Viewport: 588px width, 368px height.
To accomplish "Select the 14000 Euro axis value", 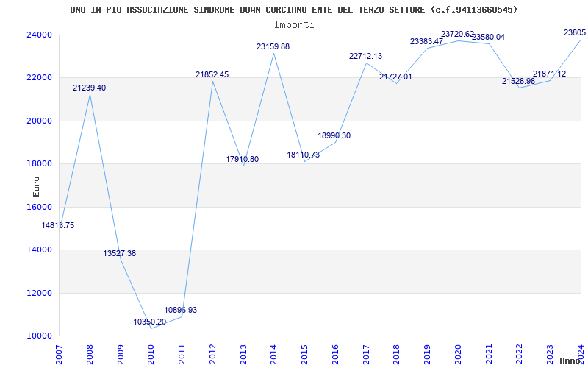I will 39,250.
